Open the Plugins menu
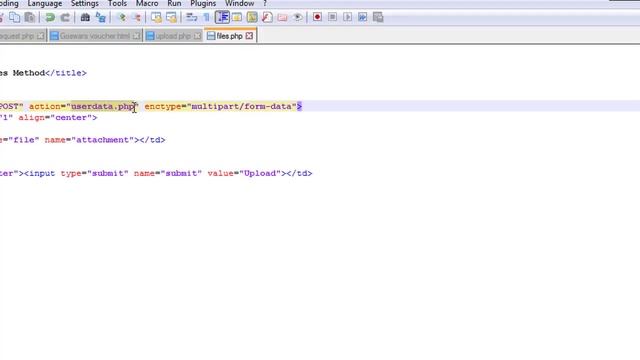 [203, 3]
